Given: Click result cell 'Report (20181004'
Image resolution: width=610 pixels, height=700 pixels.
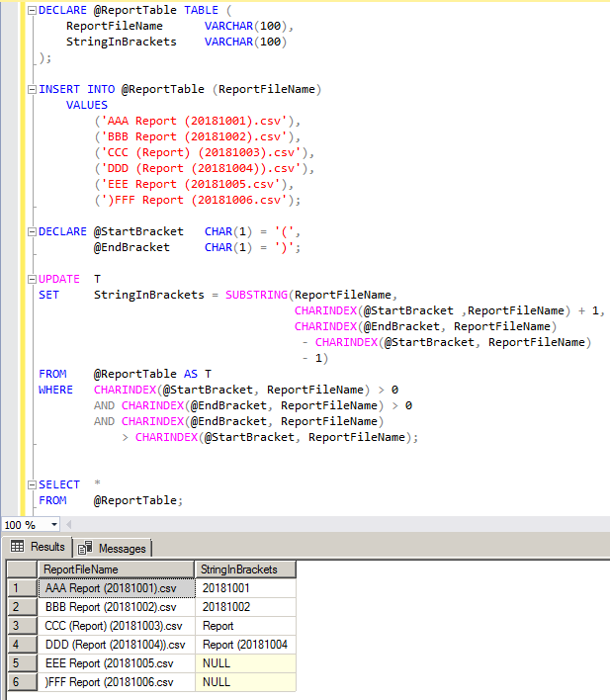Looking at the screenshot, I should [245, 645].
